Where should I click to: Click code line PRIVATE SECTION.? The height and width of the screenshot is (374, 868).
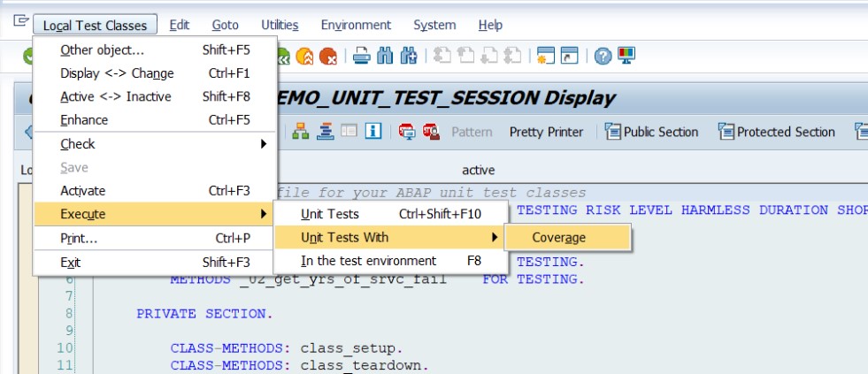[x=204, y=314]
